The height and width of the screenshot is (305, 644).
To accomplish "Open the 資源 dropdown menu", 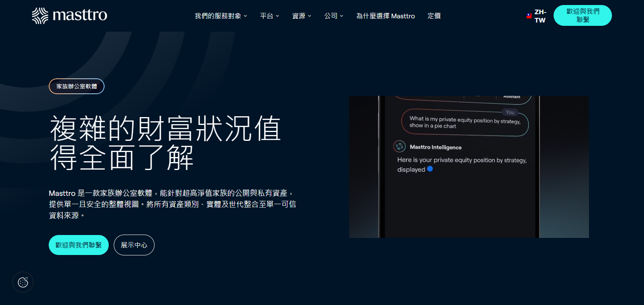I will (302, 16).
